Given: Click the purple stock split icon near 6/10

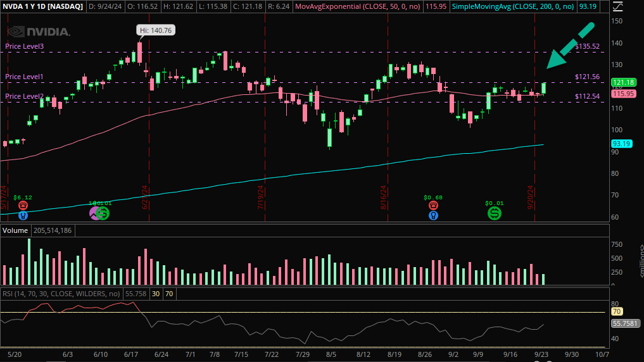Looking at the screenshot, I should (x=94, y=213).
